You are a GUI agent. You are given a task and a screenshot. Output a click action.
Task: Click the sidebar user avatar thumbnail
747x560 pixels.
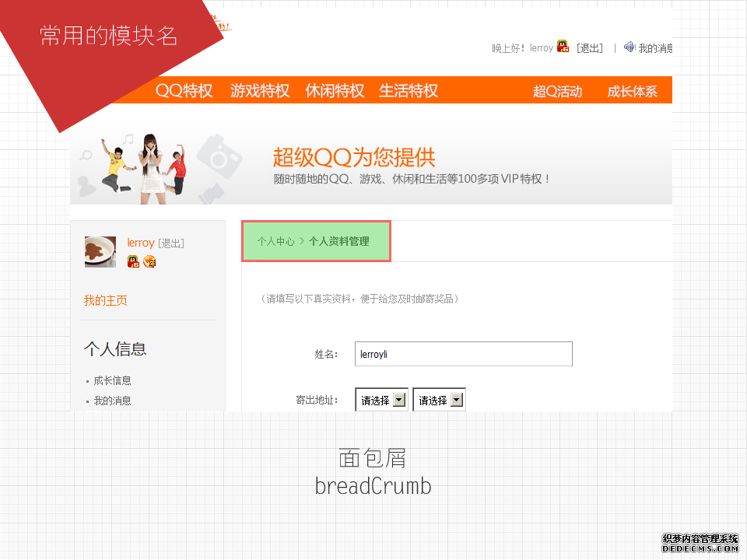100,252
